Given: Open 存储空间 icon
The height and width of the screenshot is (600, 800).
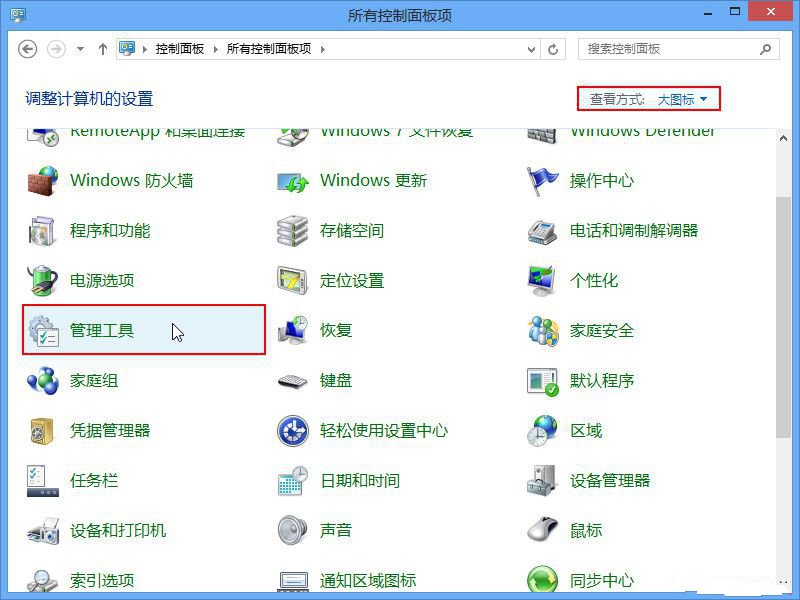Looking at the screenshot, I should pyautogui.click(x=293, y=231).
